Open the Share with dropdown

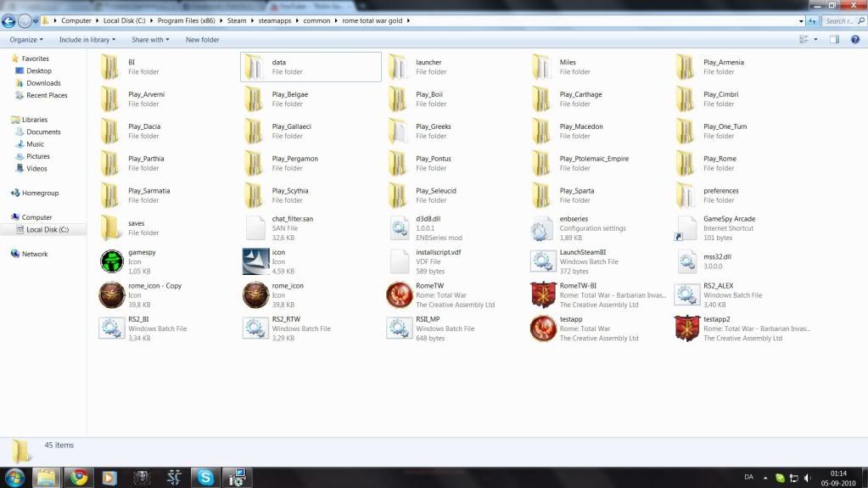tap(150, 40)
